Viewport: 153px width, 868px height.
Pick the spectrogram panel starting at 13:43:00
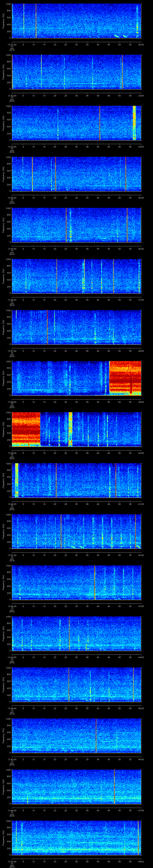click(x=76, y=633)
